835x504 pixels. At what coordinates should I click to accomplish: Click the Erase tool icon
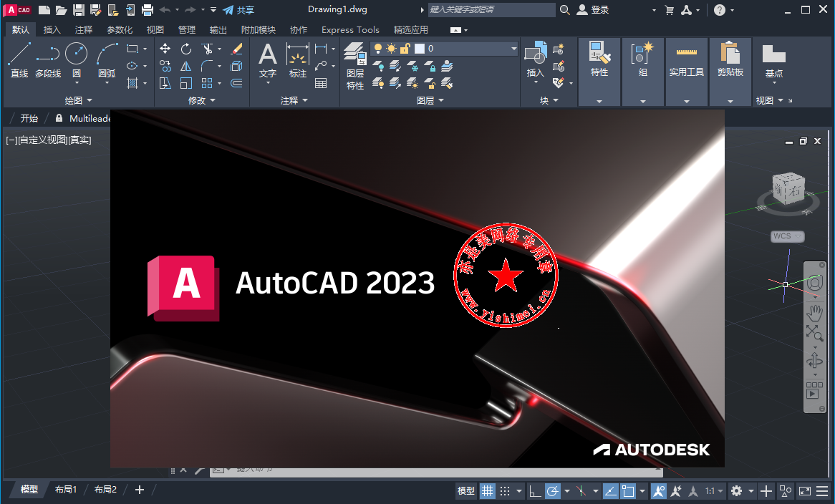[x=237, y=49]
